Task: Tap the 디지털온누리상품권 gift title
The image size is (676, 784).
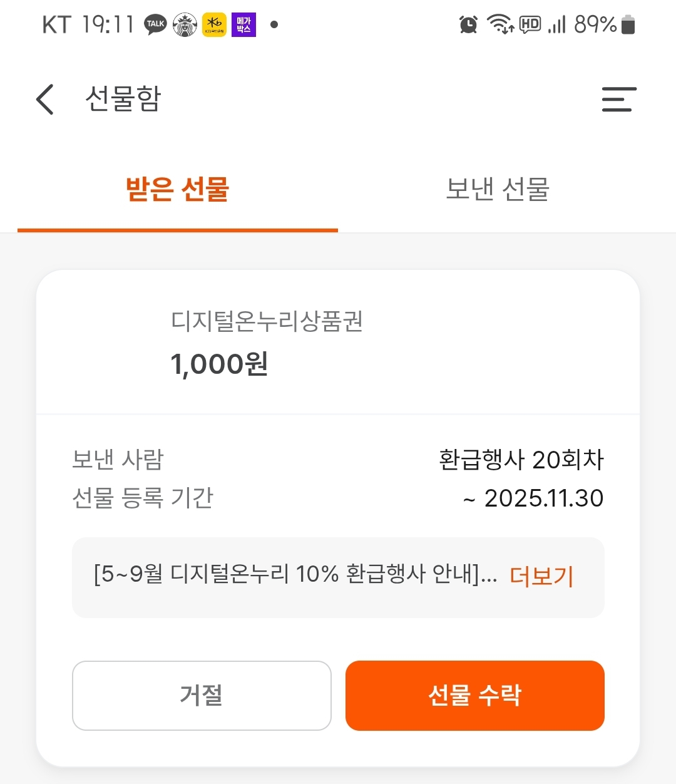Action: [x=267, y=321]
